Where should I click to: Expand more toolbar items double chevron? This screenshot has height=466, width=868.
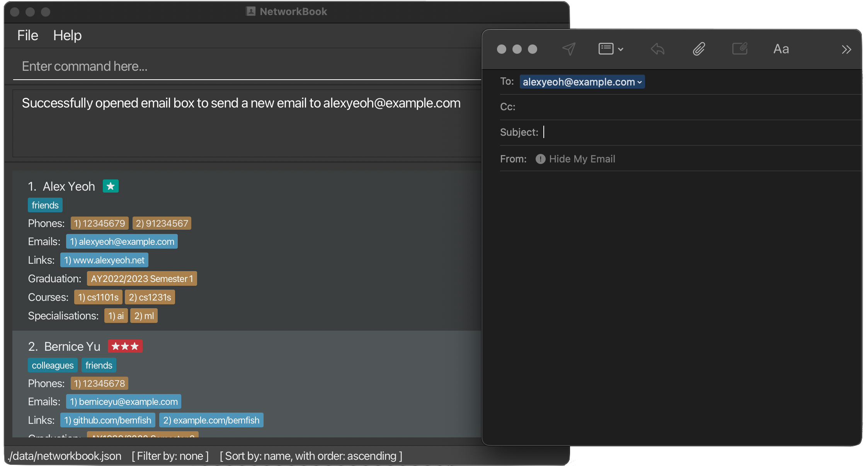(x=846, y=50)
